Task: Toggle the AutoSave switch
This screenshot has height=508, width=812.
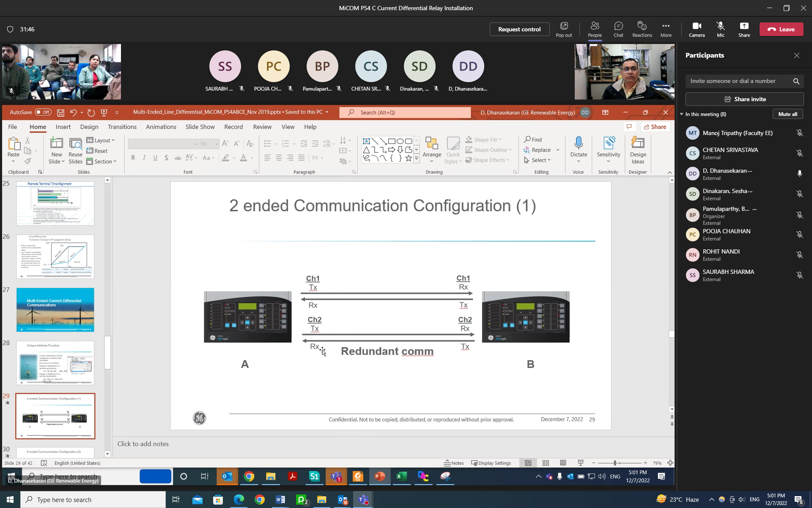Action: click(x=43, y=112)
